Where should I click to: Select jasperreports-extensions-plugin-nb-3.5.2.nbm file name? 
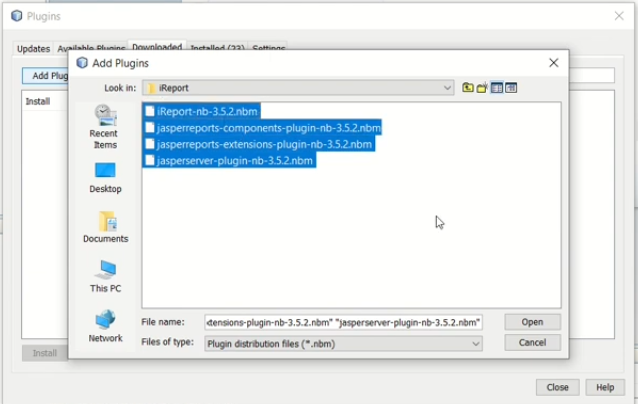click(x=264, y=144)
